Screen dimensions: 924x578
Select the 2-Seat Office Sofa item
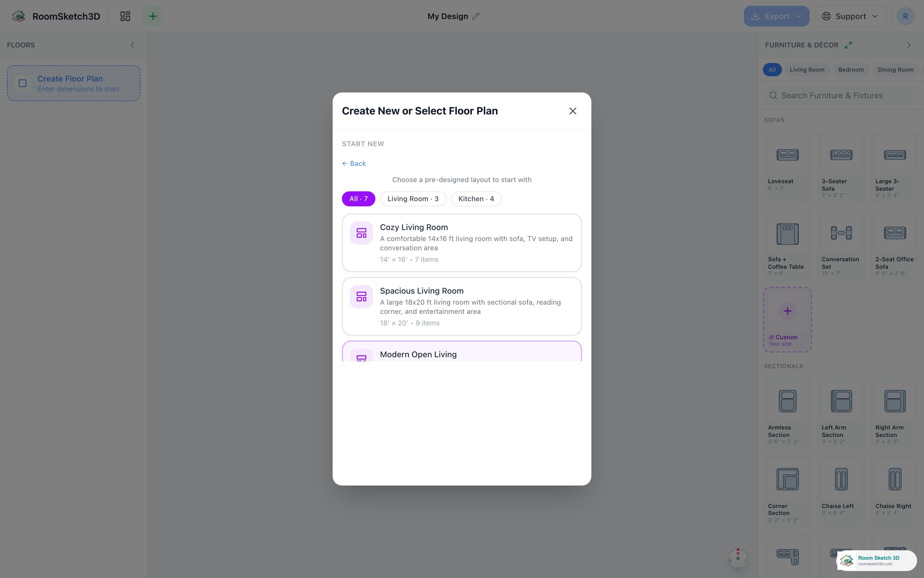point(895,245)
